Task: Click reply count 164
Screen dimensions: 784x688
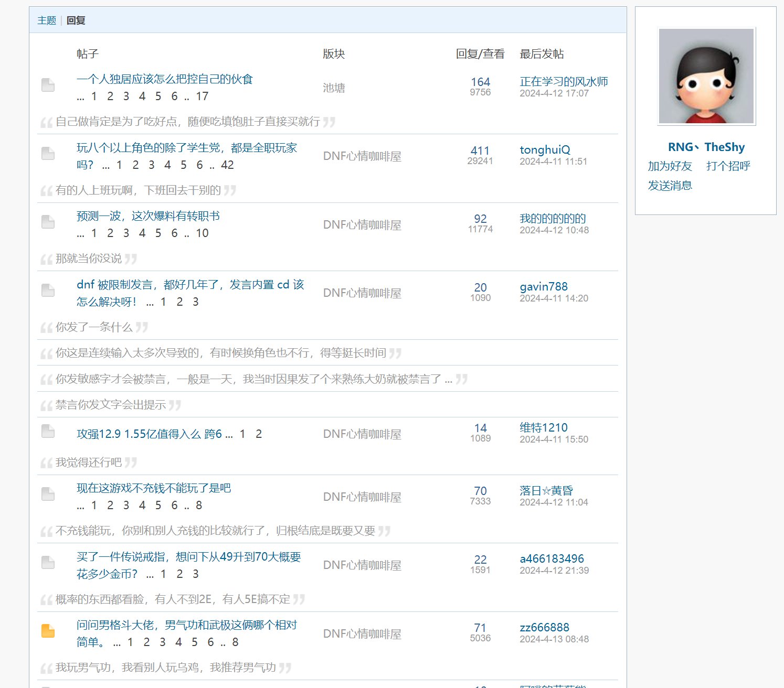Action: (480, 82)
